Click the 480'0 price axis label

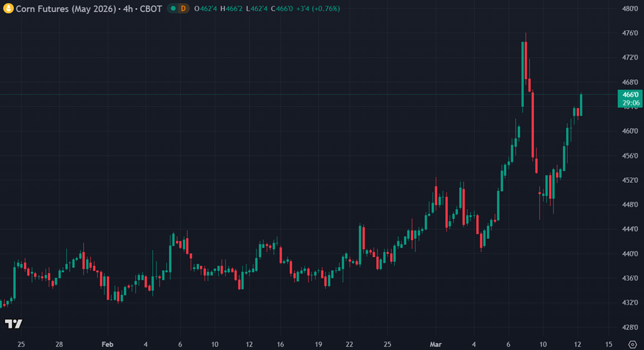(x=630, y=9)
